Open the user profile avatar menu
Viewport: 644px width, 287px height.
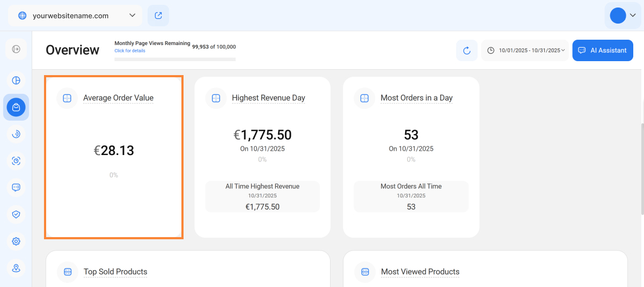coord(623,16)
